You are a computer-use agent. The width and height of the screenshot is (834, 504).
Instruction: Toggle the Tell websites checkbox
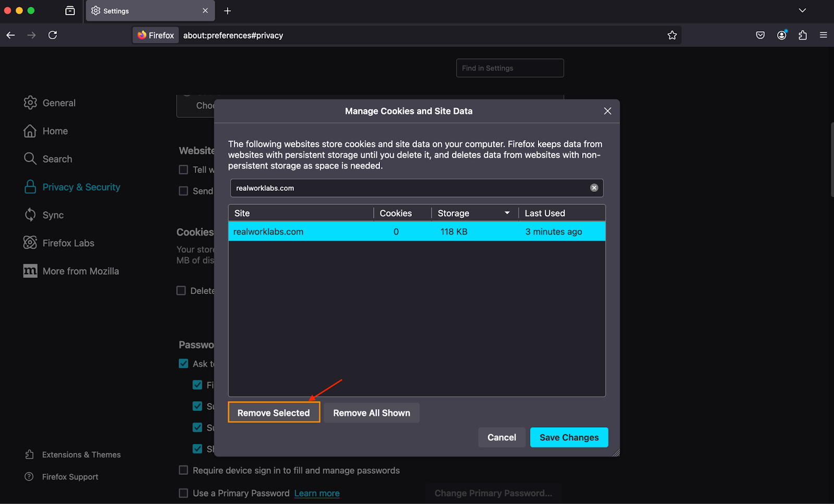(x=183, y=169)
